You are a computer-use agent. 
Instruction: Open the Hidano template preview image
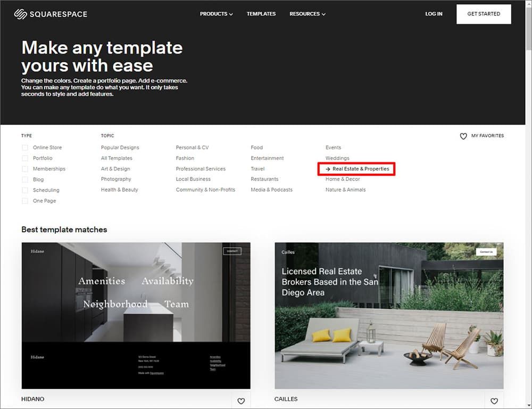136,316
